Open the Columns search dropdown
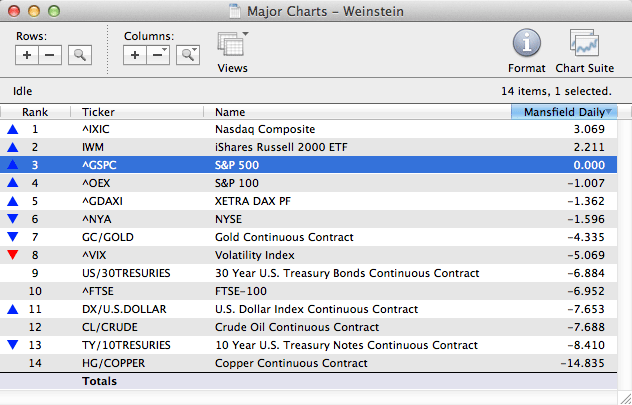Image resolution: width=632 pixels, height=405 pixels. [186, 54]
